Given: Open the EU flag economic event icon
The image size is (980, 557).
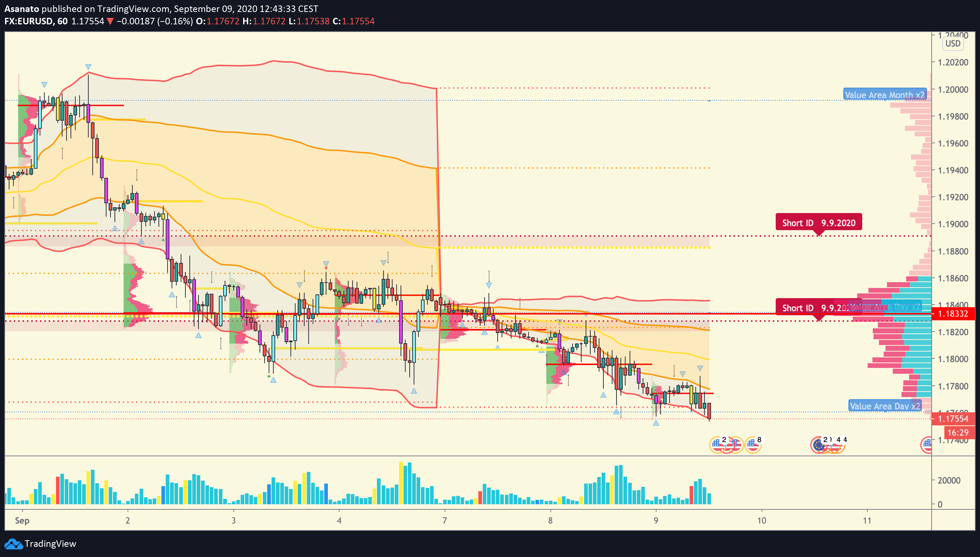Looking at the screenshot, I should pos(819,445).
